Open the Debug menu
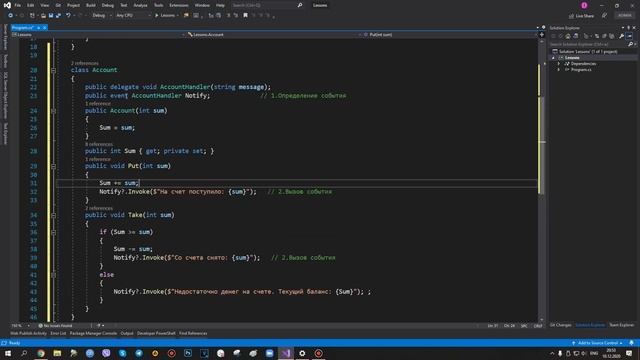640x360 pixels. point(108,5)
